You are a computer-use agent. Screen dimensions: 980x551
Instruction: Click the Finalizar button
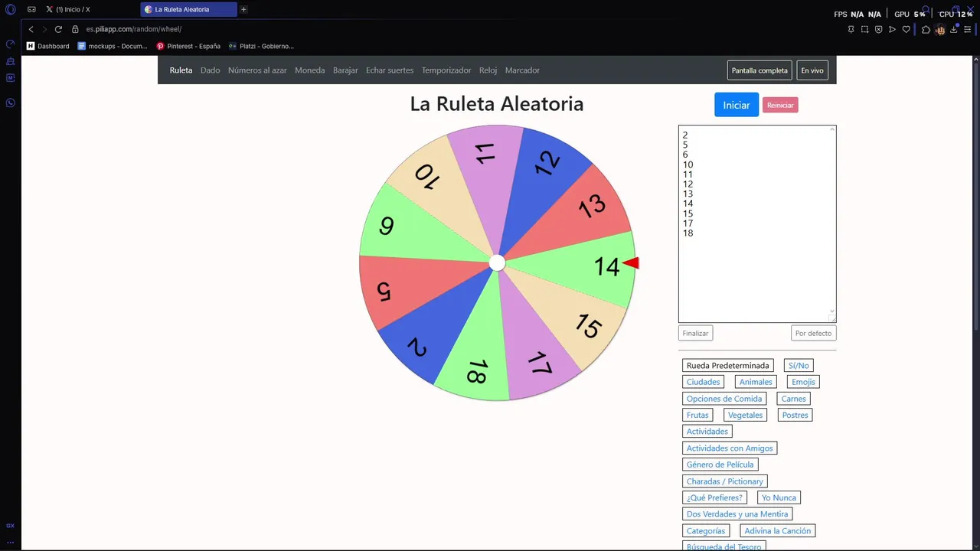695,333
